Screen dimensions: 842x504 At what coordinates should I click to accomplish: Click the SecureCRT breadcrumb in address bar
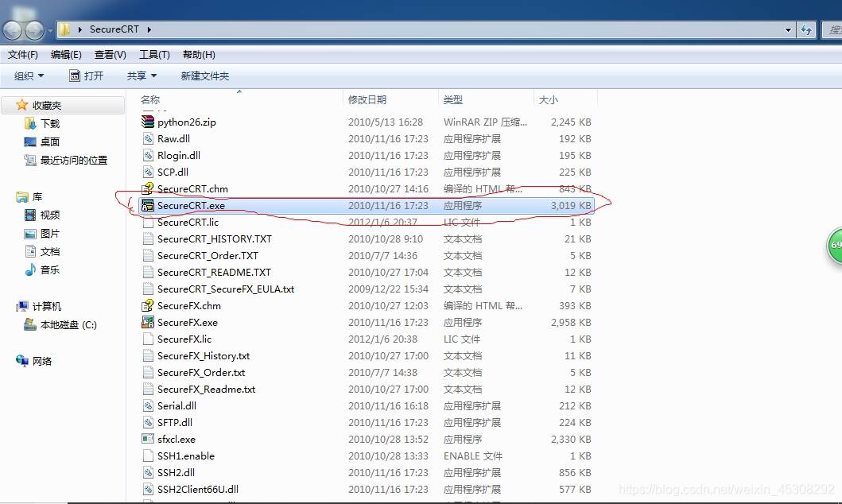(114, 29)
